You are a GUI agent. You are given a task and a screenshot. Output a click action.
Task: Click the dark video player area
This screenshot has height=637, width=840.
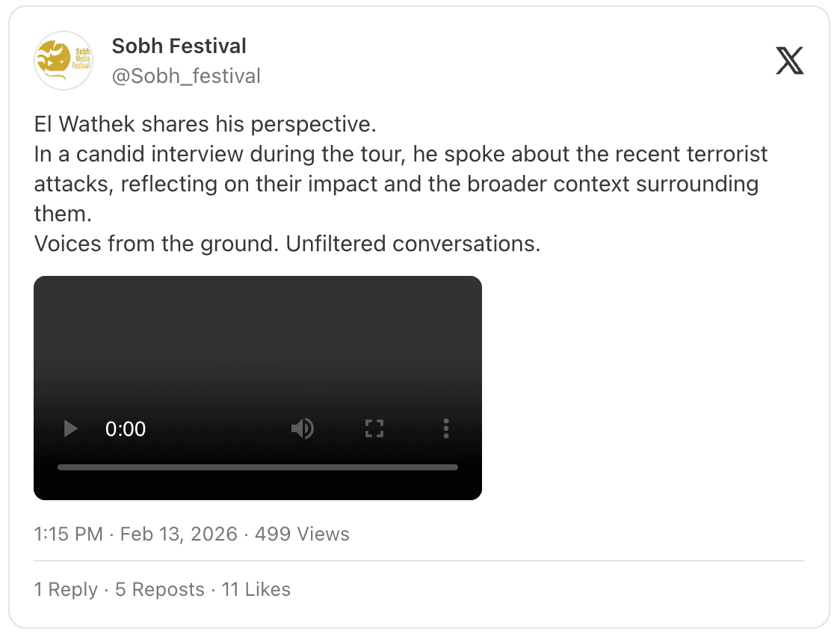[258, 344]
